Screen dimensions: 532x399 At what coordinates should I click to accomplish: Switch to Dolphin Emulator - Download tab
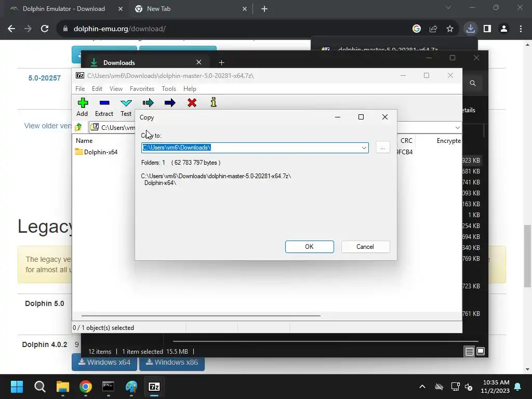click(64, 9)
